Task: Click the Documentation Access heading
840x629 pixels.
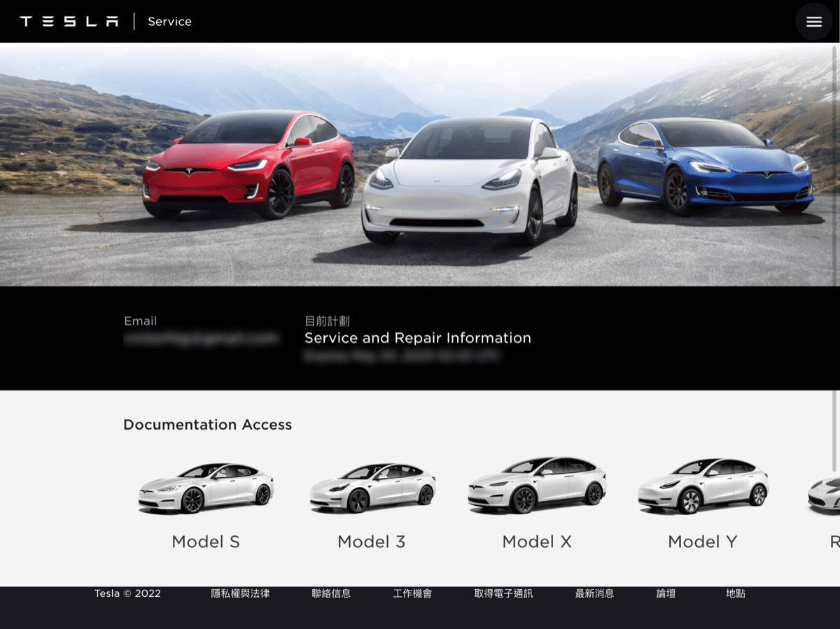Action: 207,425
